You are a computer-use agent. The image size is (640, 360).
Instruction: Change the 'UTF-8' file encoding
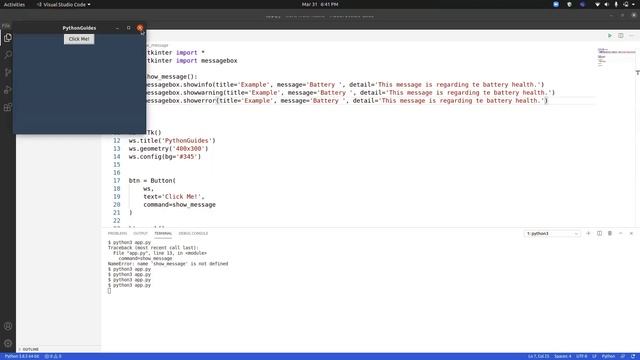point(582,356)
